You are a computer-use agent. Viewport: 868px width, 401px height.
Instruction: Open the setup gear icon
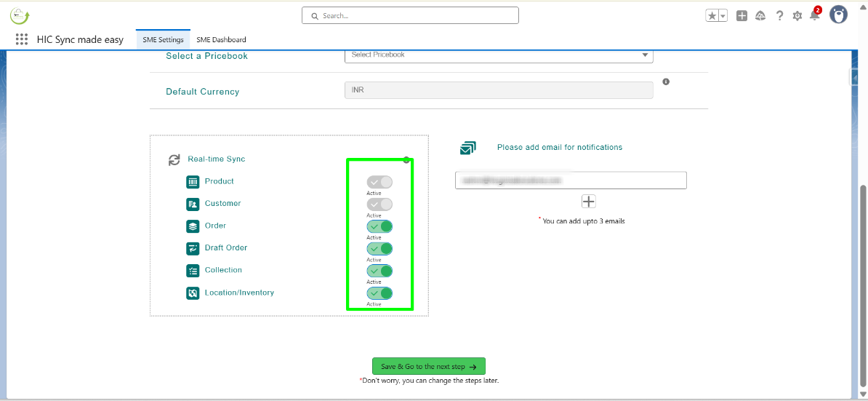(797, 16)
